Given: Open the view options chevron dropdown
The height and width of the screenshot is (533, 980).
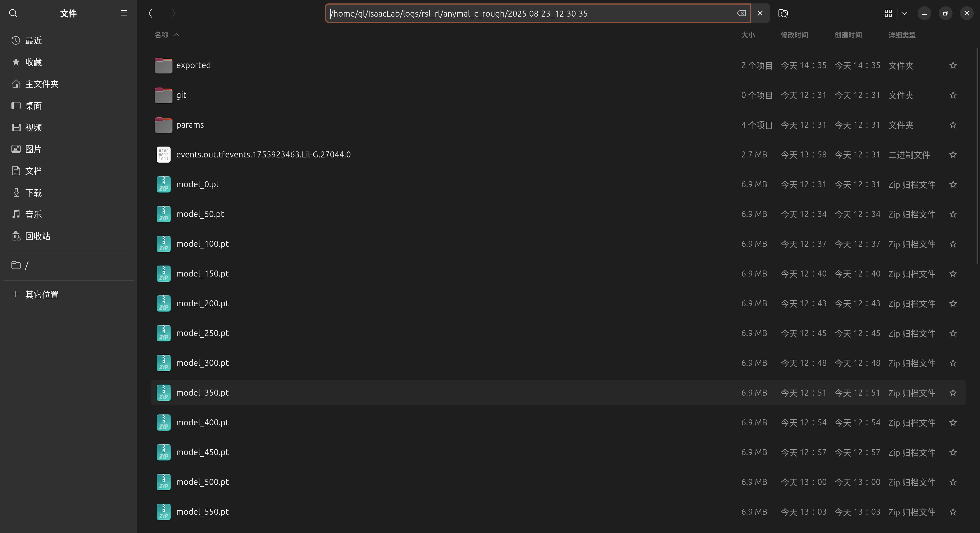Looking at the screenshot, I should [x=904, y=13].
